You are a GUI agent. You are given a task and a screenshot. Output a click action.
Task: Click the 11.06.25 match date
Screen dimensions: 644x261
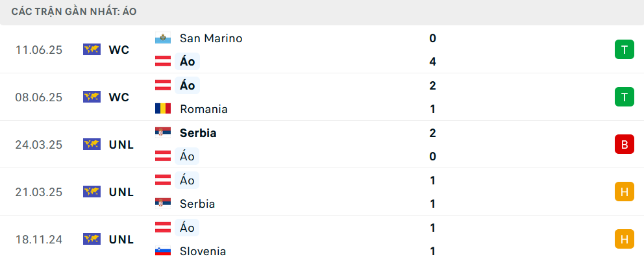click(x=39, y=49)
